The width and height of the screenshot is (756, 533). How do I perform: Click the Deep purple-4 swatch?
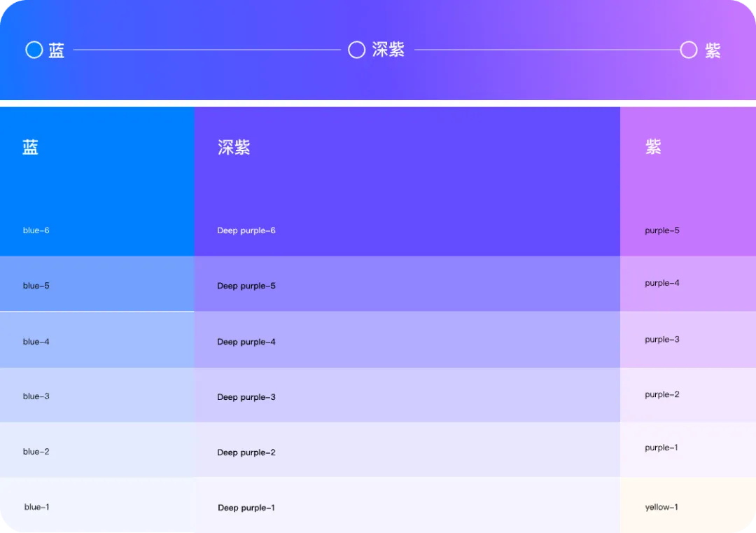(x=407, y=340)
